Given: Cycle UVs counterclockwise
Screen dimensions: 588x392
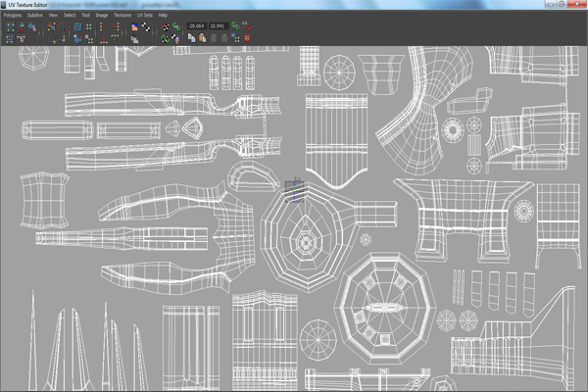Looking at the screenshot, I should click(247, 38).
